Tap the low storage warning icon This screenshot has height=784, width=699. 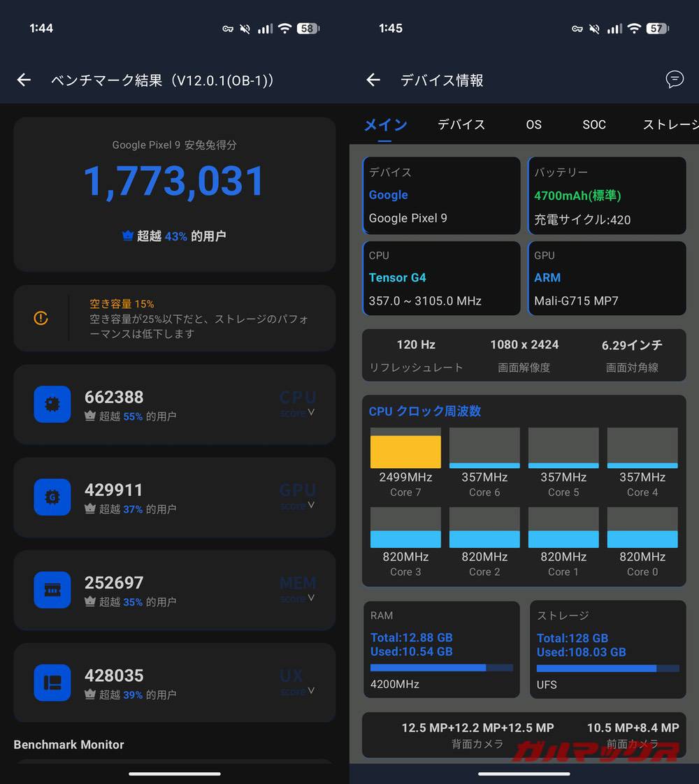[41, 317]
